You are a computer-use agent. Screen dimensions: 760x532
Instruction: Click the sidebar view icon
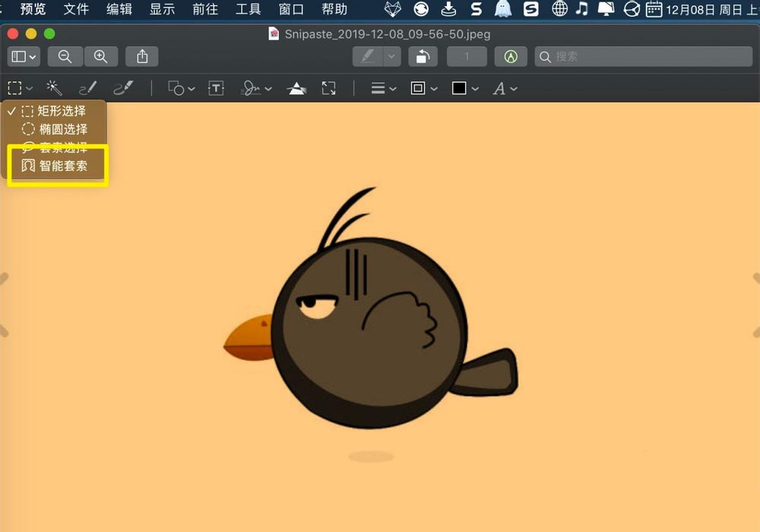tap(18, 57)
